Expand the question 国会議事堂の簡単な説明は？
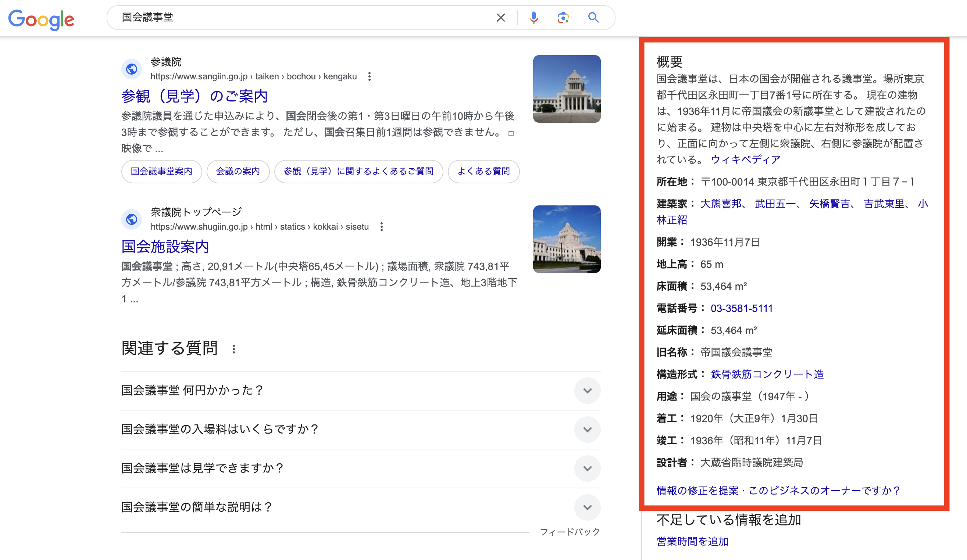Screen dimensions: 967x560 (x=361, y=507)
